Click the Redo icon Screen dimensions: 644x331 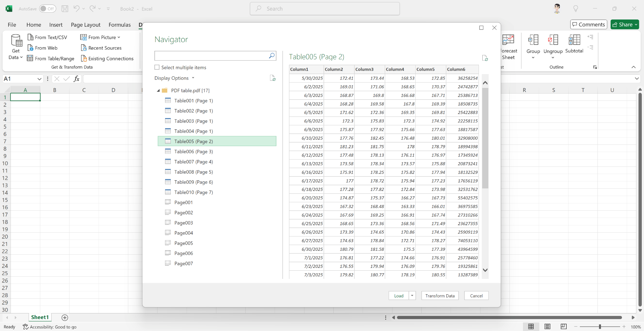[x=92, y=9]
